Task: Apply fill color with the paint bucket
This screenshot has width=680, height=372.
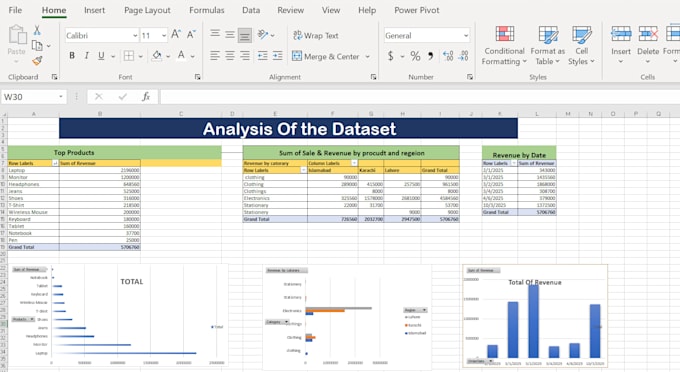Action: [157, 55]
